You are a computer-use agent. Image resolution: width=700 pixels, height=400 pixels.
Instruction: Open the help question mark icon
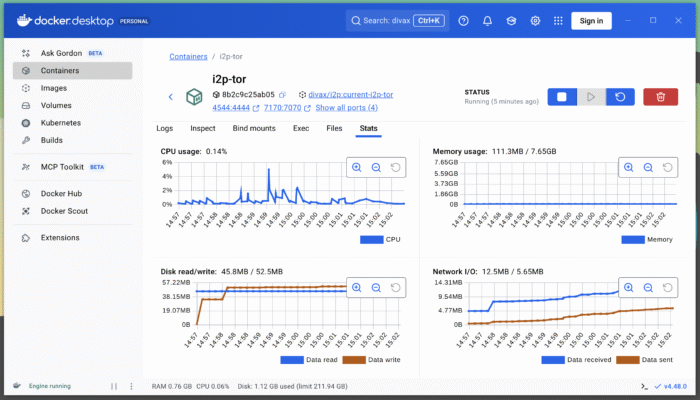pyautogui.click(x=463, y=21)
